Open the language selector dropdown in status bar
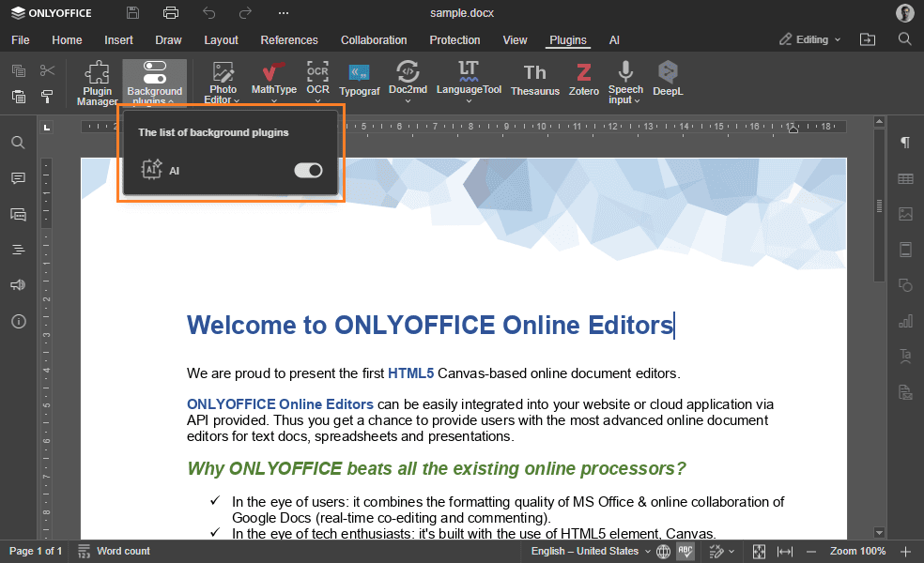Screen dimensions: 924x563 tap(591, 551)
